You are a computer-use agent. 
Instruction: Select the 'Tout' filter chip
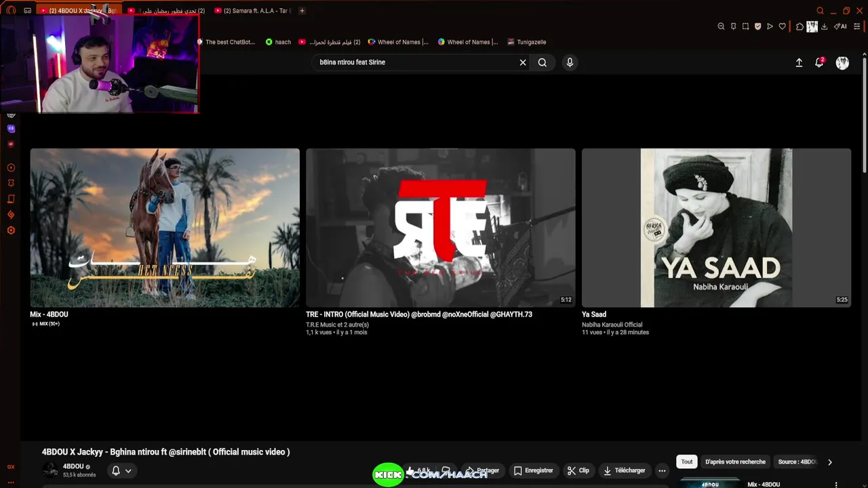point(687,462)
